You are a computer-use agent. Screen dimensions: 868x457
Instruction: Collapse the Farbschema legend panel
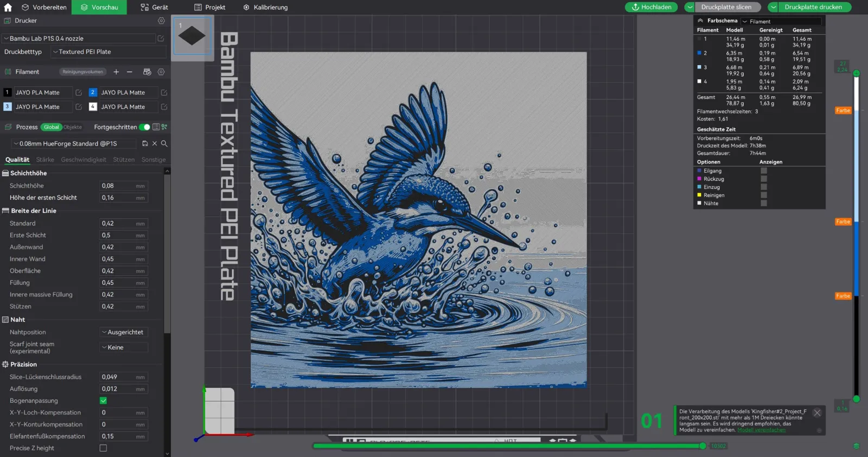coord(700,21)
